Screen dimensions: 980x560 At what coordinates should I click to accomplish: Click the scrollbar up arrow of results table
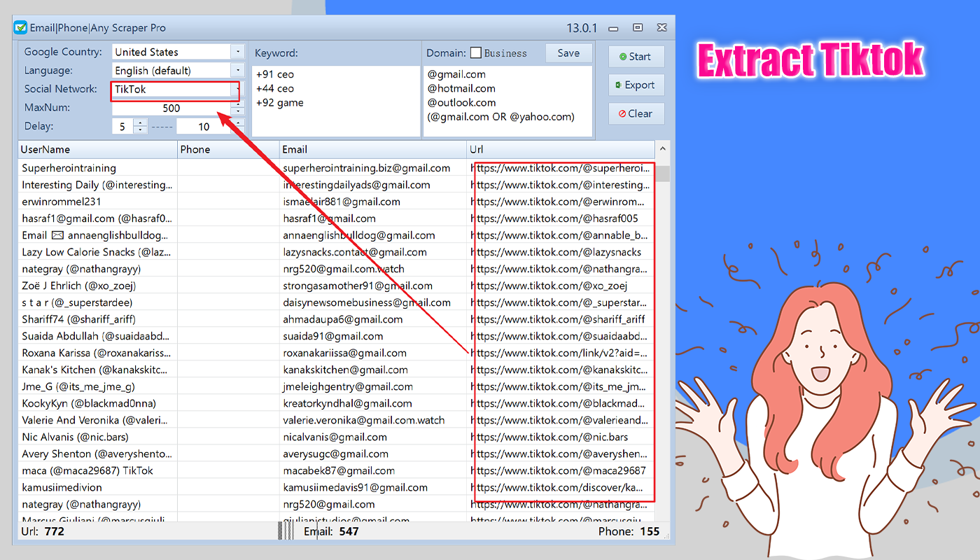point(662,149)
